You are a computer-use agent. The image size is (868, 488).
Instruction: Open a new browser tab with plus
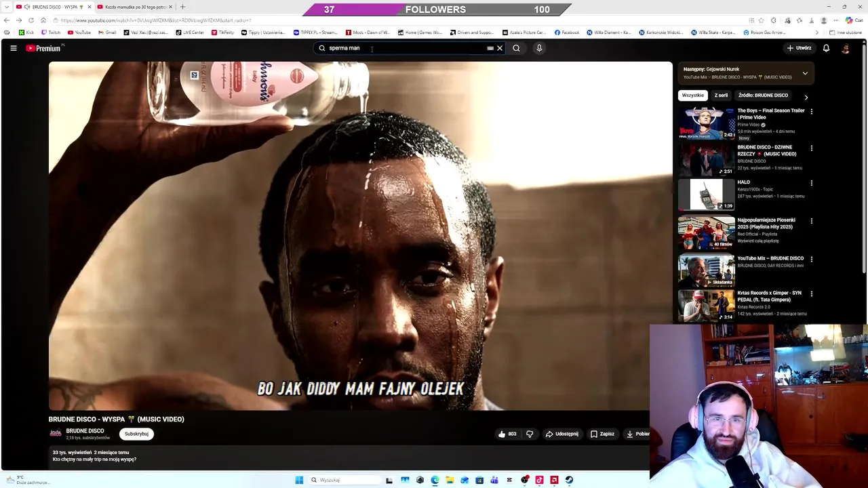(x=182, y=7)
